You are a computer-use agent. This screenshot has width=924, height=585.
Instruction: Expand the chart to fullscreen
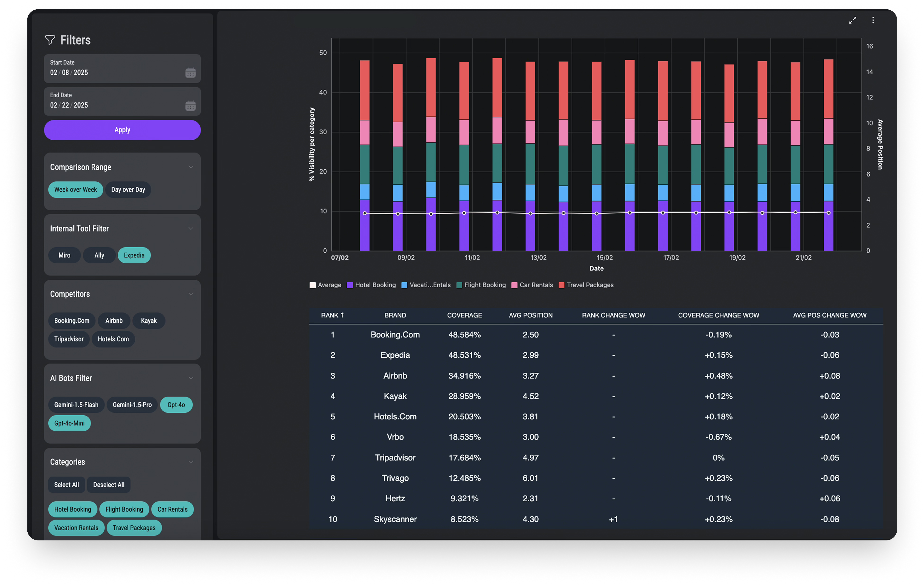point(852,20)
